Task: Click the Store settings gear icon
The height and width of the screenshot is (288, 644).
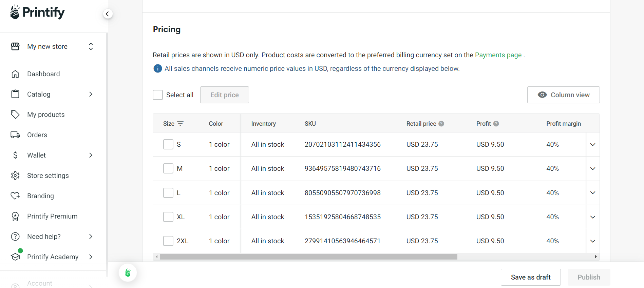Action: [x=15, y=176]
